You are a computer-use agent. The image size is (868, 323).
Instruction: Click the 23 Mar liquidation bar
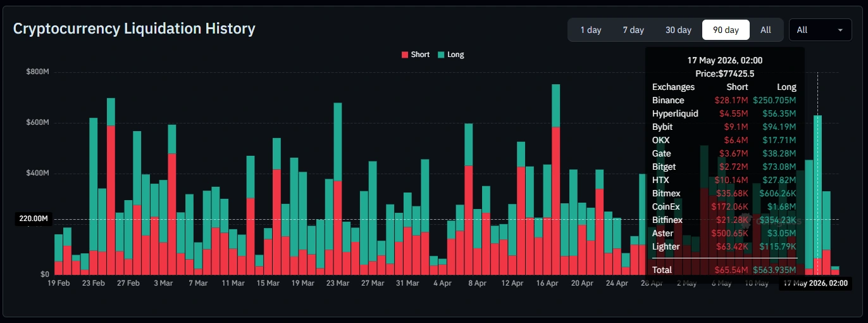[338, 188]
